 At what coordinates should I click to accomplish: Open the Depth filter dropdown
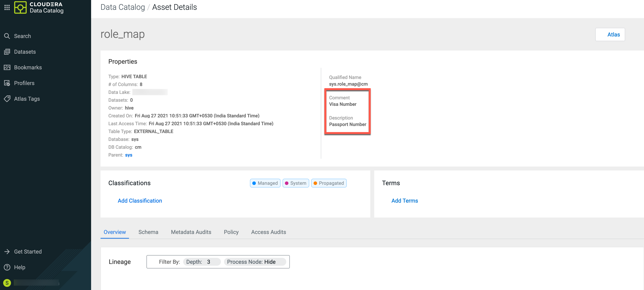[x=202, y=262]
